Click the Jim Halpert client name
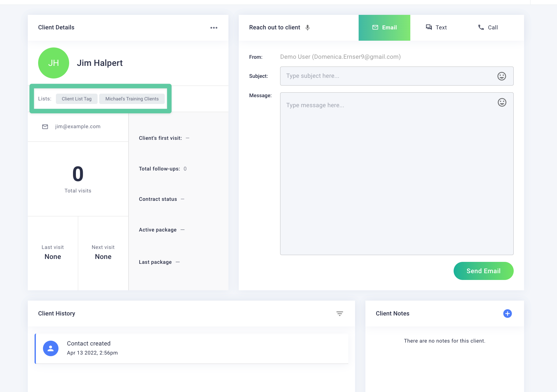 tap(100, 63)
